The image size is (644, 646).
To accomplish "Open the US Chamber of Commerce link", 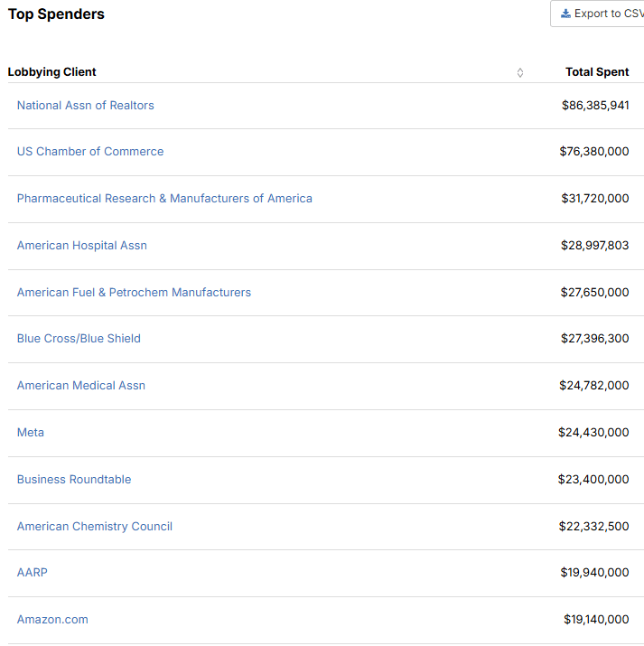I will [x=90, y=151].
